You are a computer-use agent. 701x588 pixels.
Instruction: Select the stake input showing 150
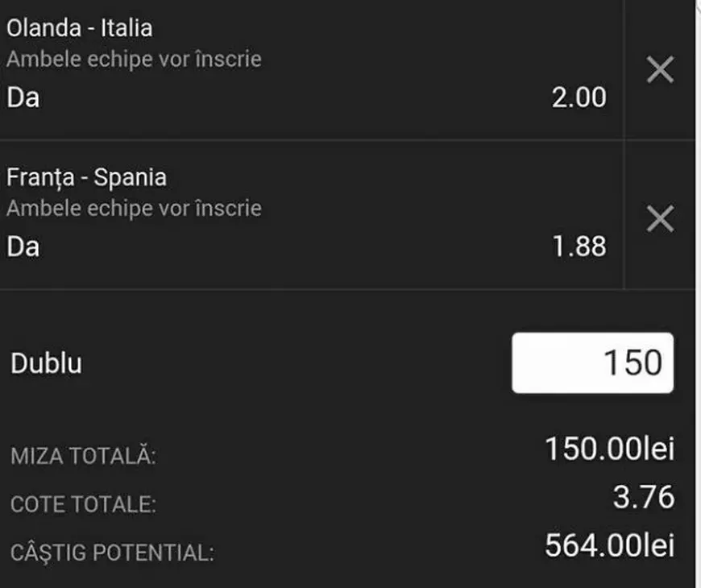click(x=594, y=362)
